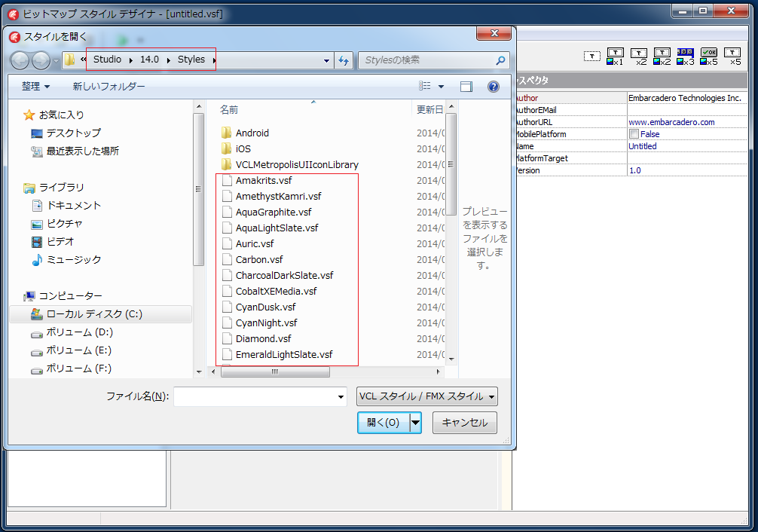Image resolution: width=758 pixels, height=532 pixels.
Task: Expand the address bar history dropdown arrow
Action: (326, 60)
